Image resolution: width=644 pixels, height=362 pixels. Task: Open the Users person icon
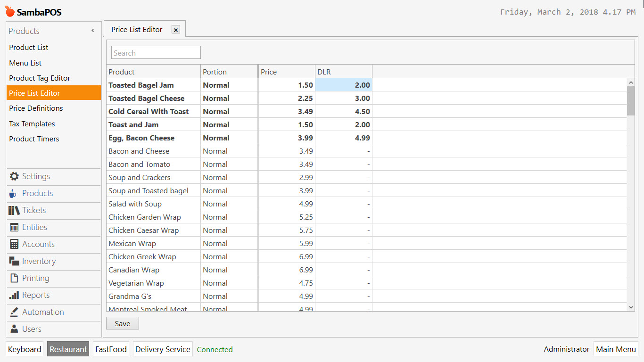pyautogui.click(x=15, y=329)
